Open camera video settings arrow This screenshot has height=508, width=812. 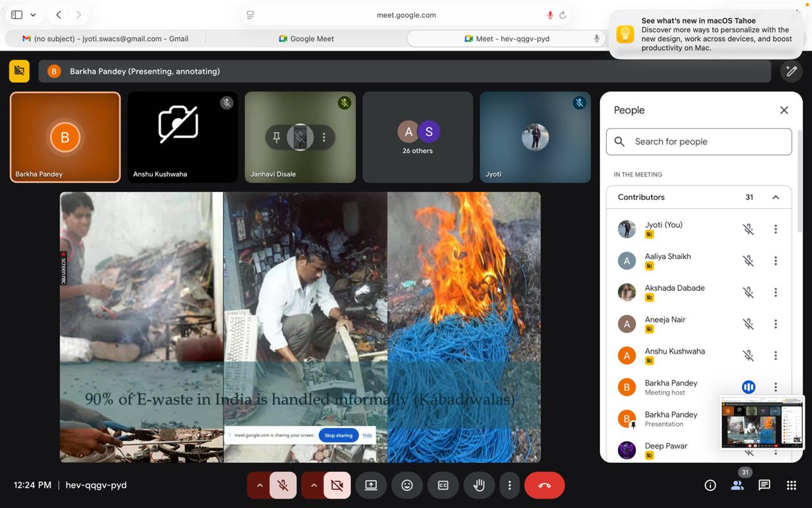(x=313, y=485)
